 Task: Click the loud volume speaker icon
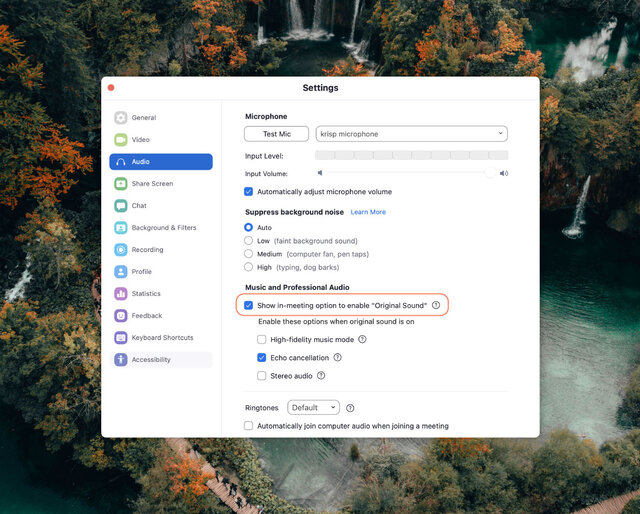(504, 174)
